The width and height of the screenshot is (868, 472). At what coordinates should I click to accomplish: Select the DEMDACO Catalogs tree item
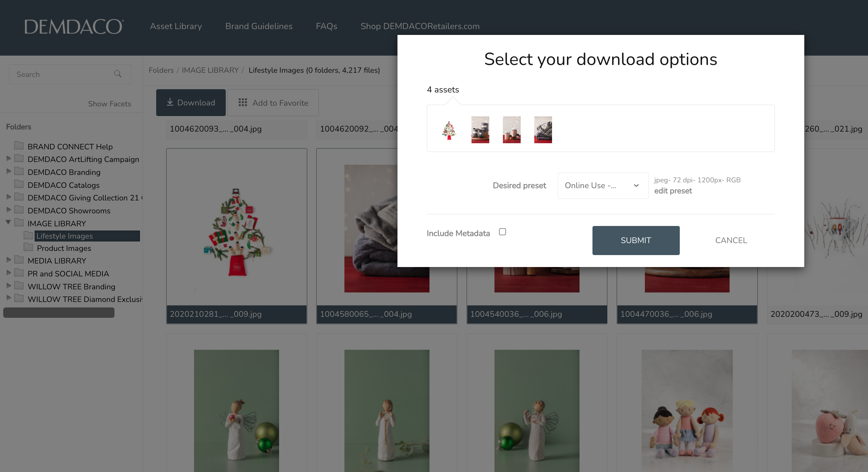(x=64, y=185)
